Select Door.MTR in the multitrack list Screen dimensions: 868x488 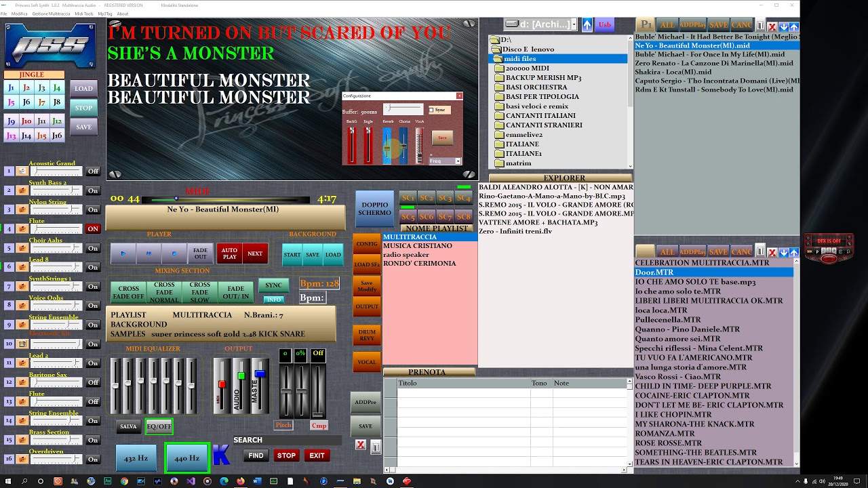pos(714,272)
